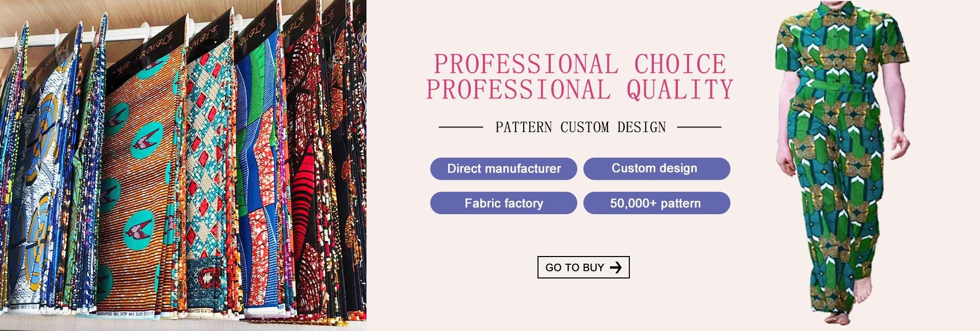
Task: Click the PATTERN CUSTOM DESIGN subtitle
Action: (x=580, y=127)
